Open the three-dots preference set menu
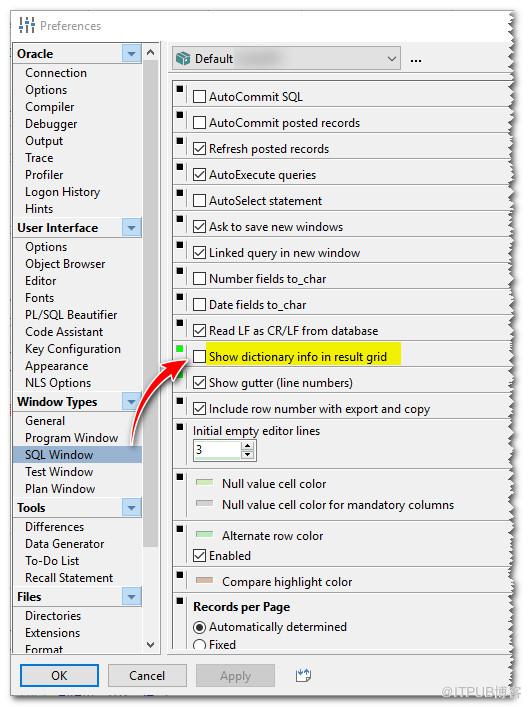 click(416, 60)
